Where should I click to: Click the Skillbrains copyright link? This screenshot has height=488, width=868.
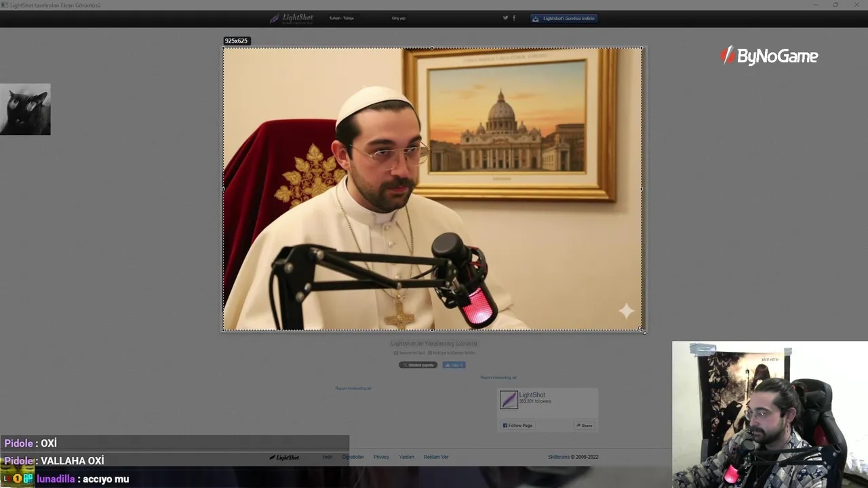coord(573,457)
